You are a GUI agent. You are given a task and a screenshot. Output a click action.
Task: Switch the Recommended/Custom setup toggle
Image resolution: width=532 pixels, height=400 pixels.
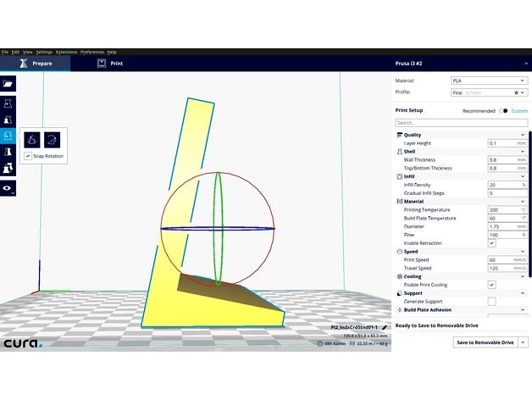tap(503, 110)
